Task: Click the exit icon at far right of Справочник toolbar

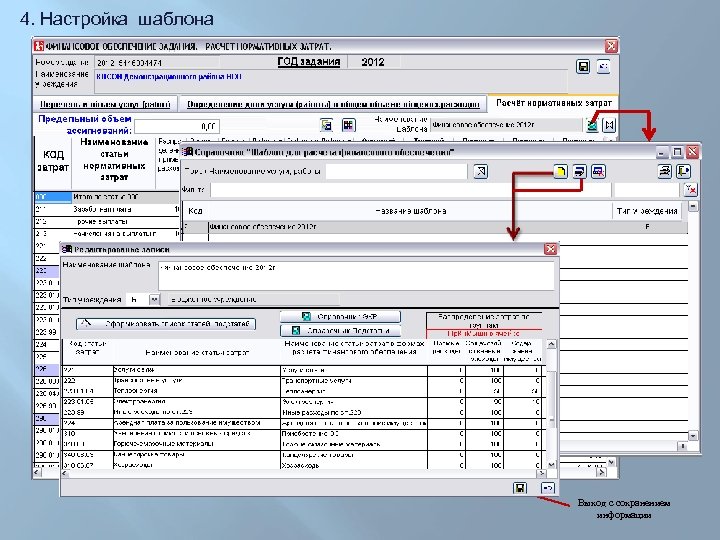Action: click(x=684, y=172)
